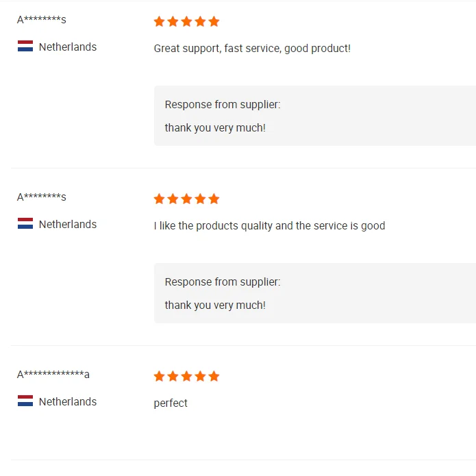Click 'Netherlands' label under first reviewer

(67, 47)
